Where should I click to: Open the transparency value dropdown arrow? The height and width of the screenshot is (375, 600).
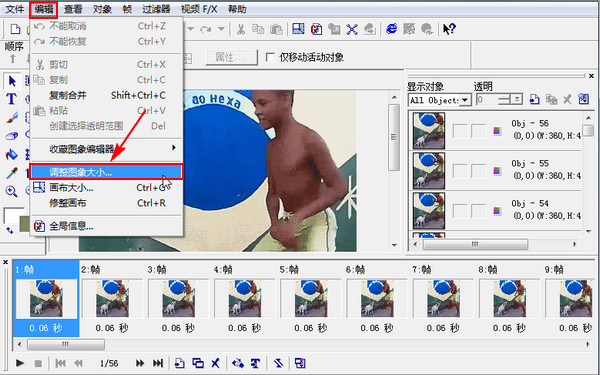[x=517, y=100]
